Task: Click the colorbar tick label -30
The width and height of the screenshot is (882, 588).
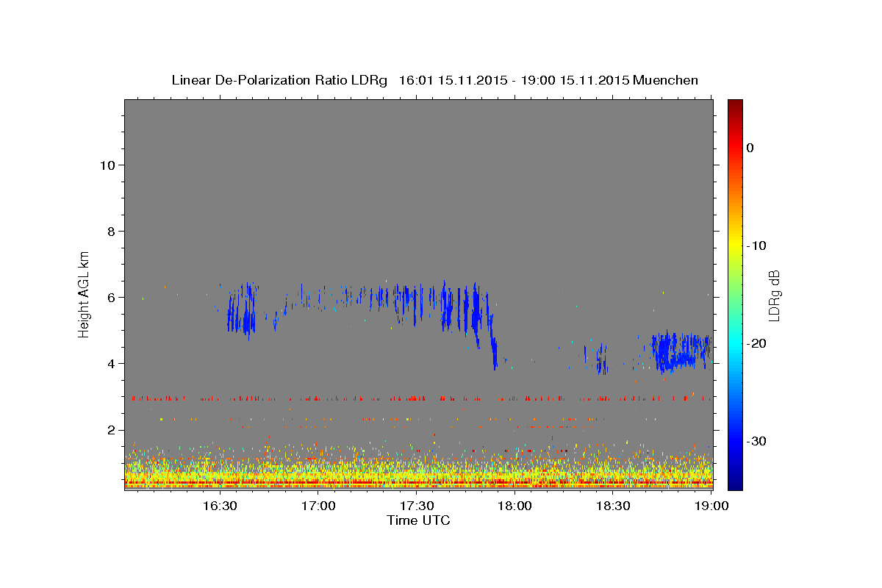Action: 757,441
